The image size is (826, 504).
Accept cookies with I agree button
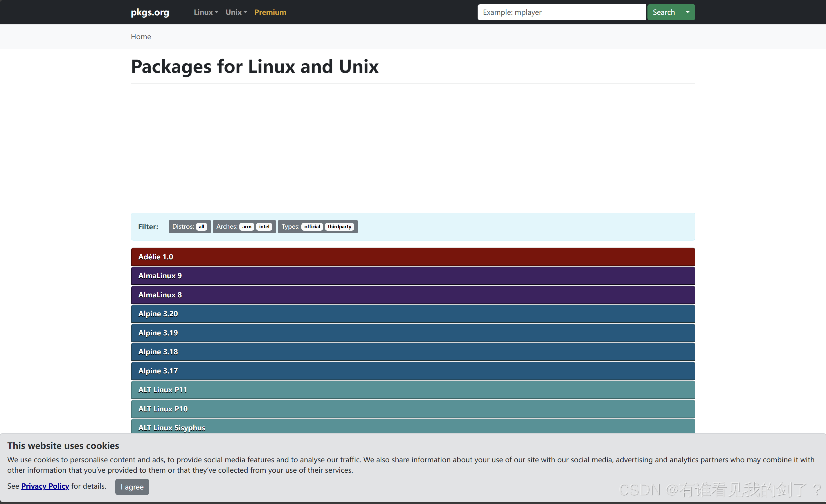(132, 487)
